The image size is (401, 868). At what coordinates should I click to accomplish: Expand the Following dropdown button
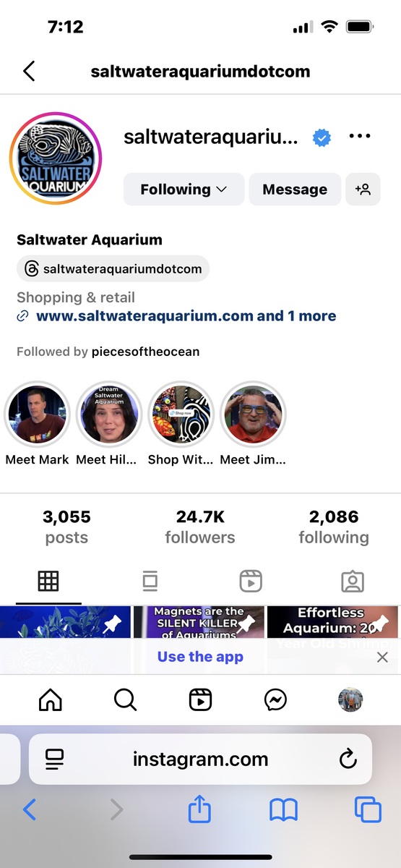click(184, 190)
